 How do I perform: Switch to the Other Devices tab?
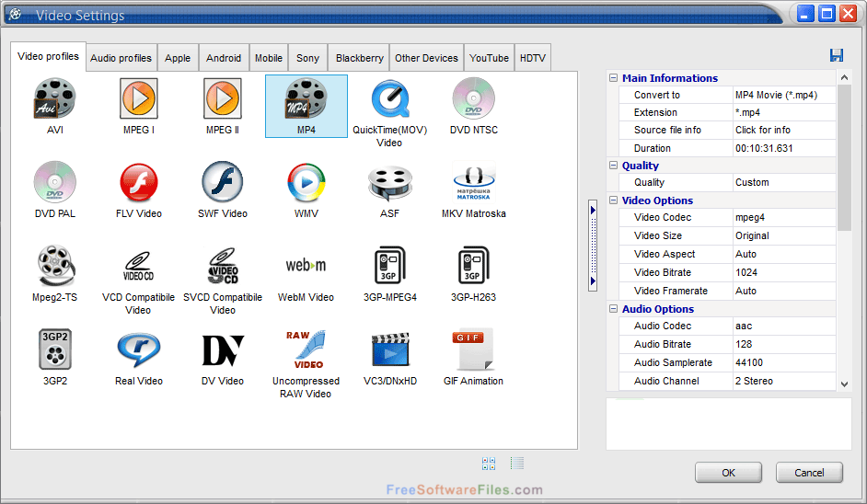click(x=426, y=58)
